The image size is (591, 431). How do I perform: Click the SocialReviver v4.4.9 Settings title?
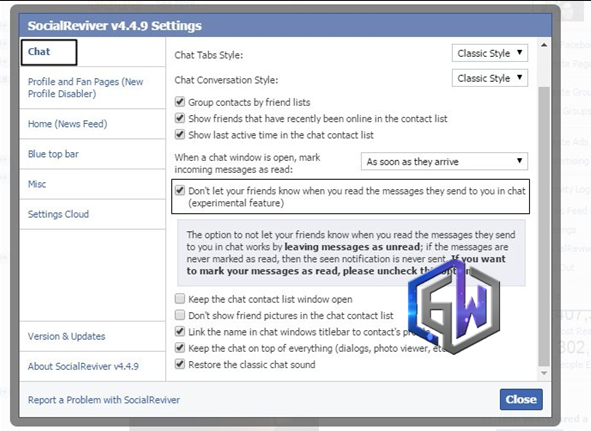coord(115,26)
